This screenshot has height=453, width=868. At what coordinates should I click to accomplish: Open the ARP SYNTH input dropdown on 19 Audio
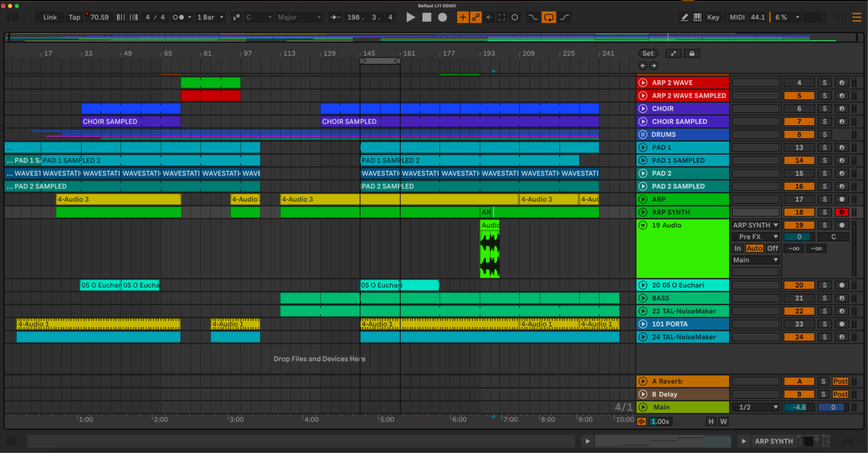click(x=755, y=225)
